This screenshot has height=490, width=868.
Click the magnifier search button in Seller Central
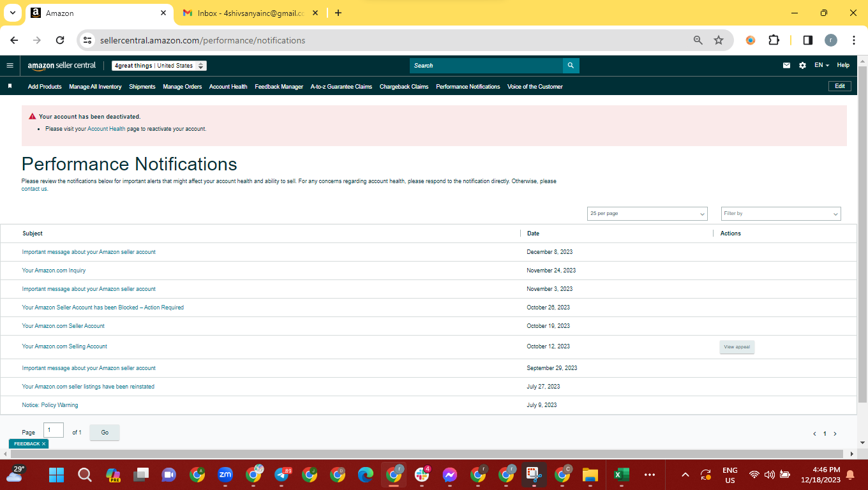click(x=571, y=65)
